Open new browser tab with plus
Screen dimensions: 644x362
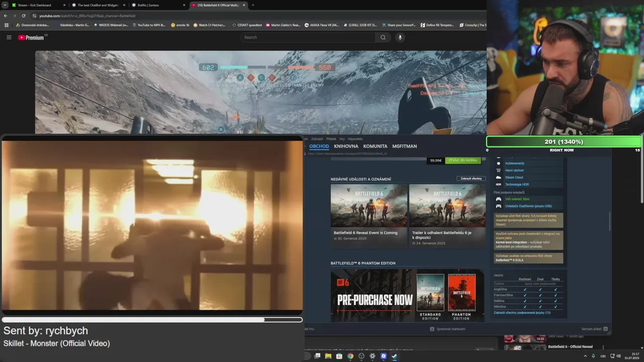tap(253, 5)
